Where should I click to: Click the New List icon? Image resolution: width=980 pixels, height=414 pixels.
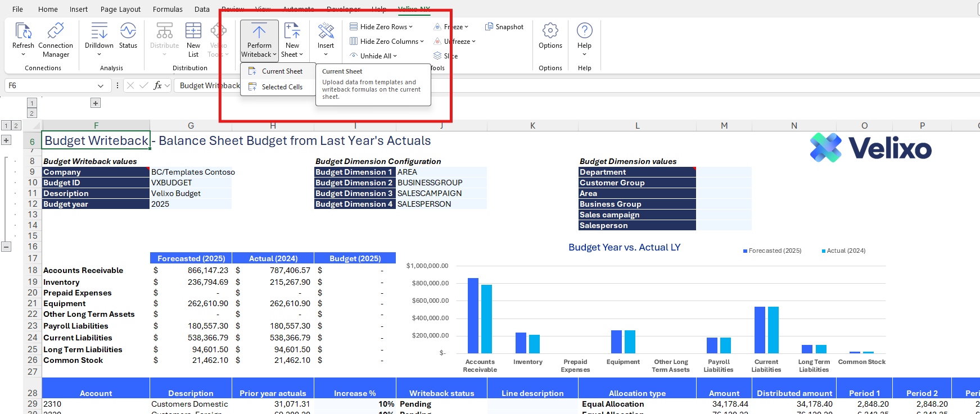point(193,31)
